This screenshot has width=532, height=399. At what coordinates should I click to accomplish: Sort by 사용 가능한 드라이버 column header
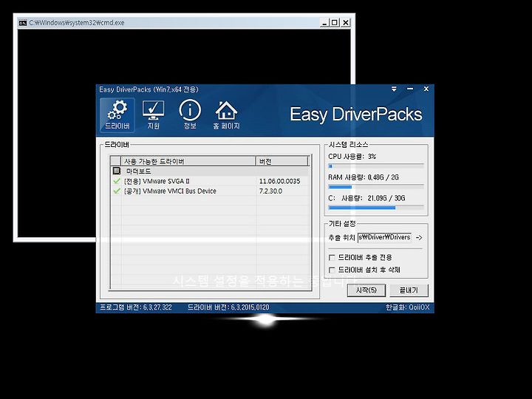click(188, 161)
